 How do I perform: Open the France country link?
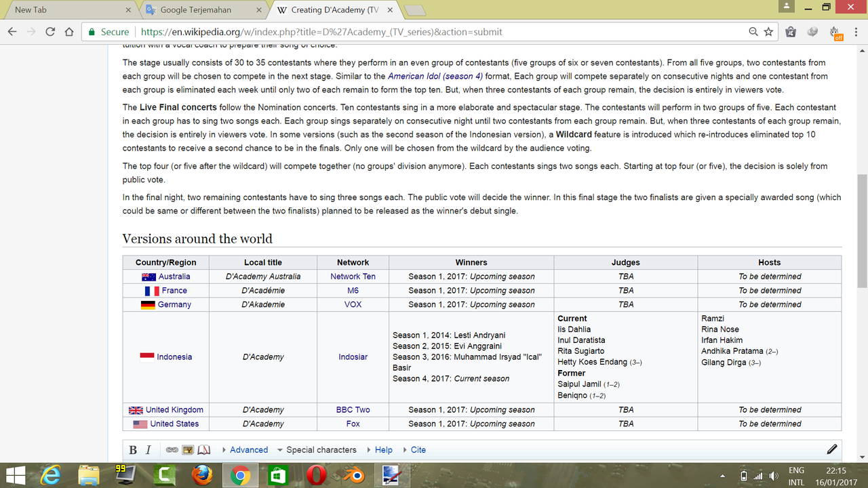174,291
